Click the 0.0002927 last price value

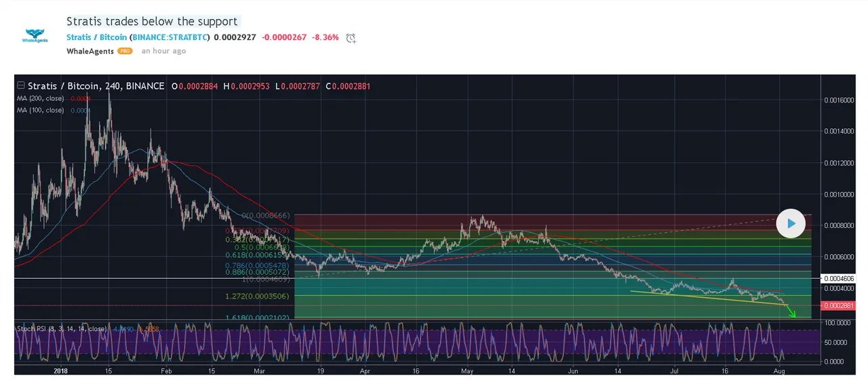(235, 37)
